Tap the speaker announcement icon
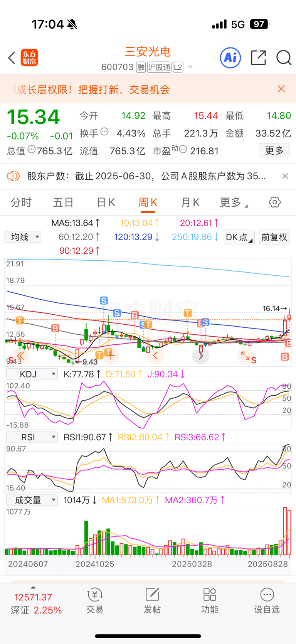Screen dimensions: 296x644 point(13,176)
